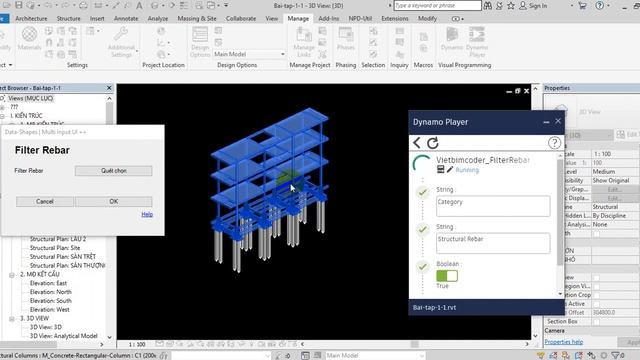640x360 pixels.
Task: Click the first String field containing Category
Action: 493,206
